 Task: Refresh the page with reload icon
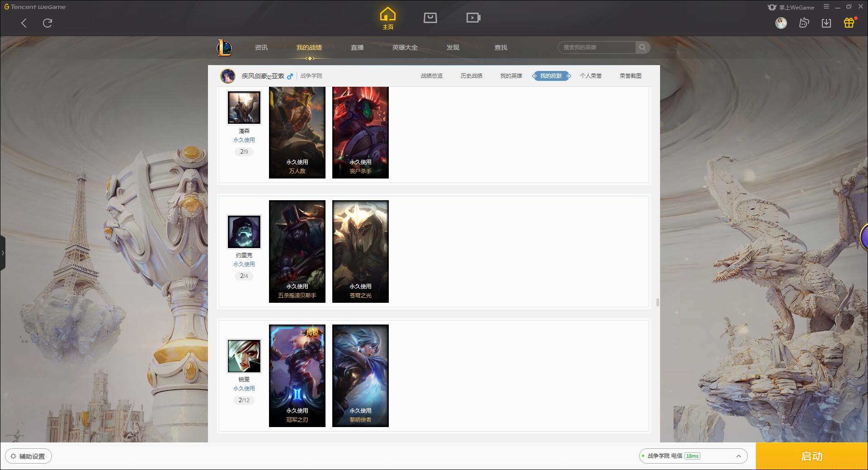pos(47,23)
